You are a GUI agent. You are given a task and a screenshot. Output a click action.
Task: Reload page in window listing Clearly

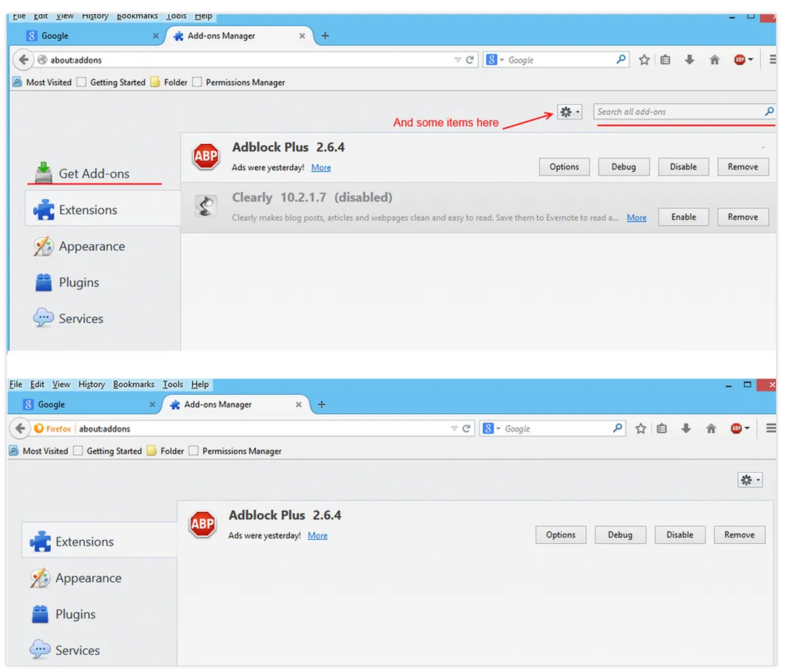470,60
